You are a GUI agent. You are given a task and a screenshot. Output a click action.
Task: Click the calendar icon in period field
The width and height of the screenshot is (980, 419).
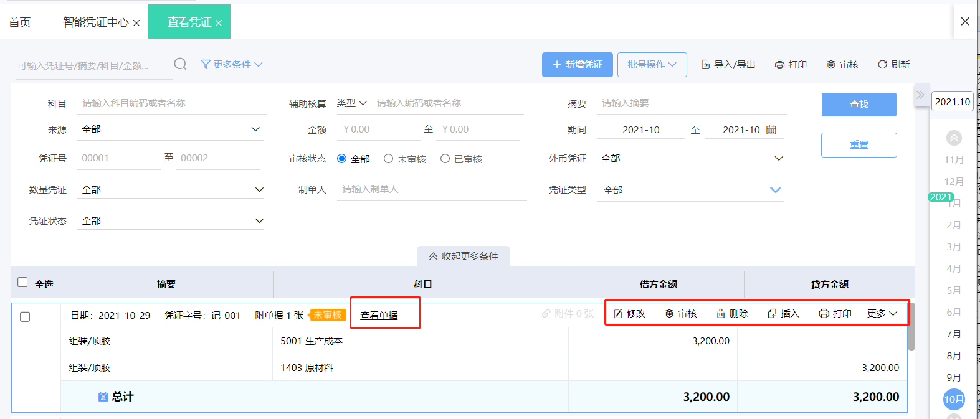click(771, 129)
